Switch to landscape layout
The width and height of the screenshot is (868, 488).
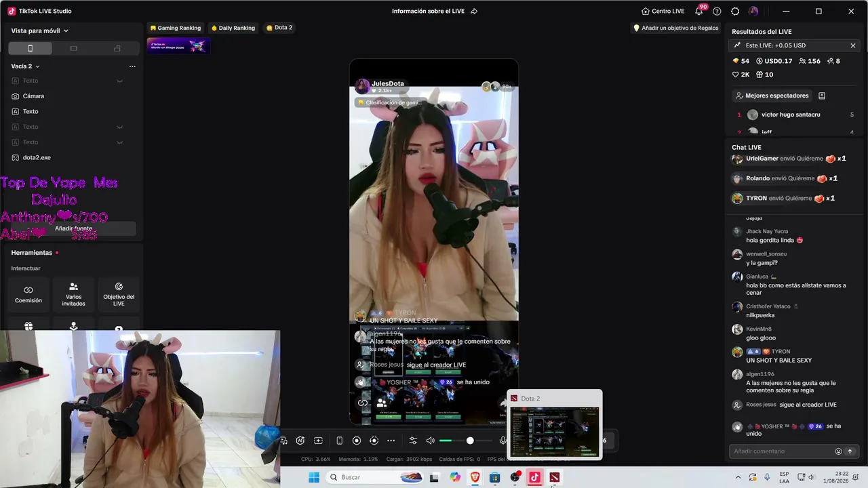pyautogui.click(x=74, y=48)
